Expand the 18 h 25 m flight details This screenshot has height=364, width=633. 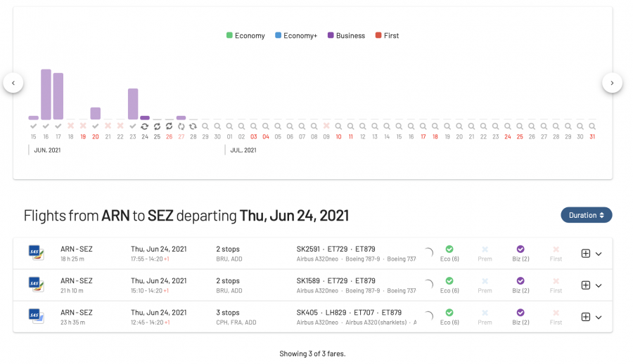(599, 254)
